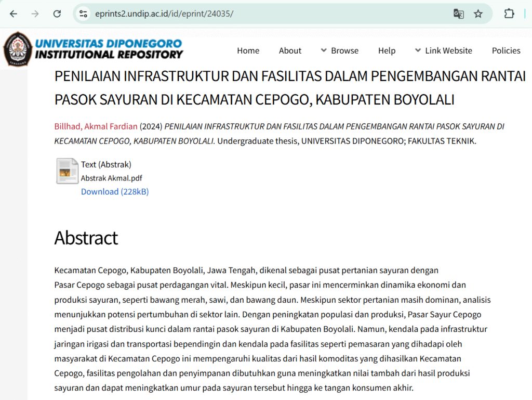Open author link Billhad, Akmal Fardian
Viewport: 532px width, 400px height.
[x=96, y=126]
